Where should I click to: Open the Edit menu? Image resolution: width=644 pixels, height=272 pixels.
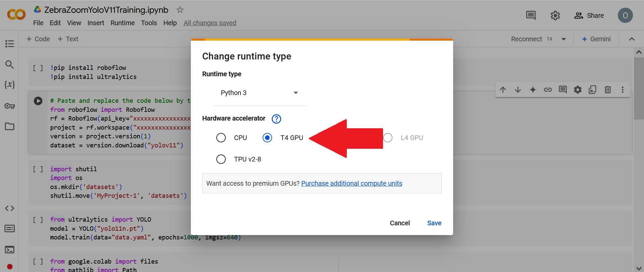tap(55, 23)
